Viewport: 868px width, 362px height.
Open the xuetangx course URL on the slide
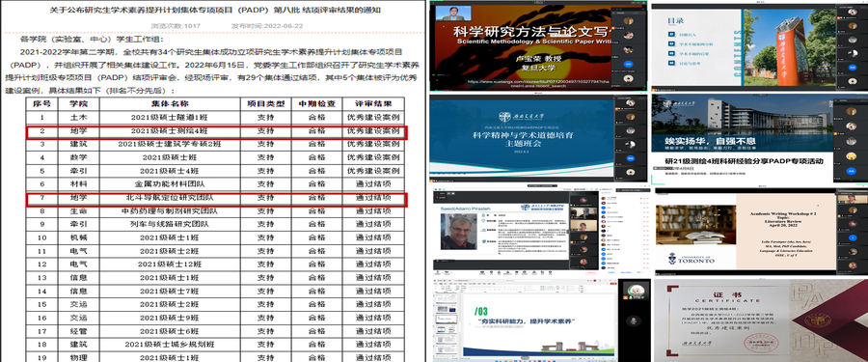click(538, 84)
